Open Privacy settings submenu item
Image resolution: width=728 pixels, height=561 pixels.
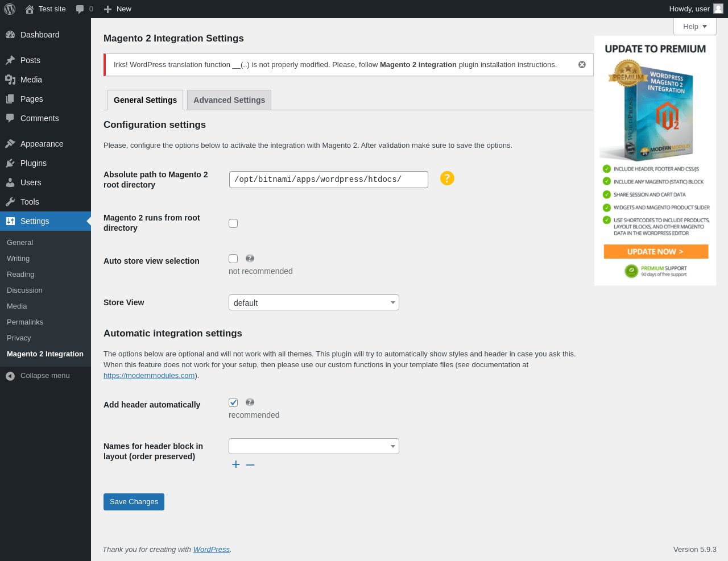[x=19, y=338]
